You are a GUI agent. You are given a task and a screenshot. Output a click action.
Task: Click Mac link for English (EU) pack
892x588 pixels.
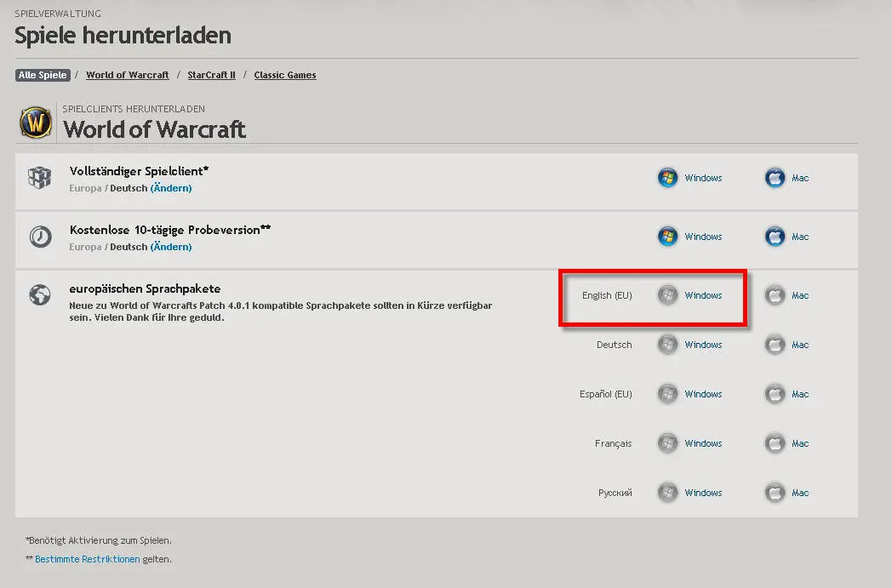click(x=800, y=295)
